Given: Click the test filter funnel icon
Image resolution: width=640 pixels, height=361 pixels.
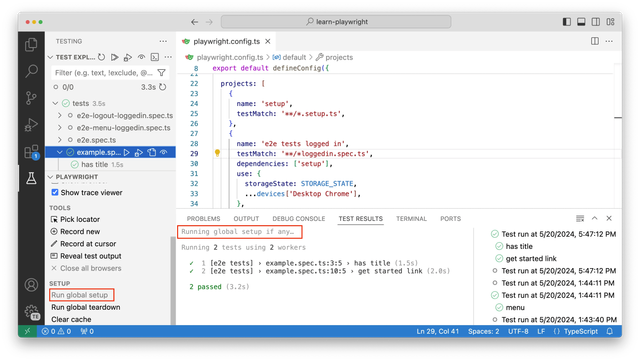Looking at the screenshot, I should 162,73.
